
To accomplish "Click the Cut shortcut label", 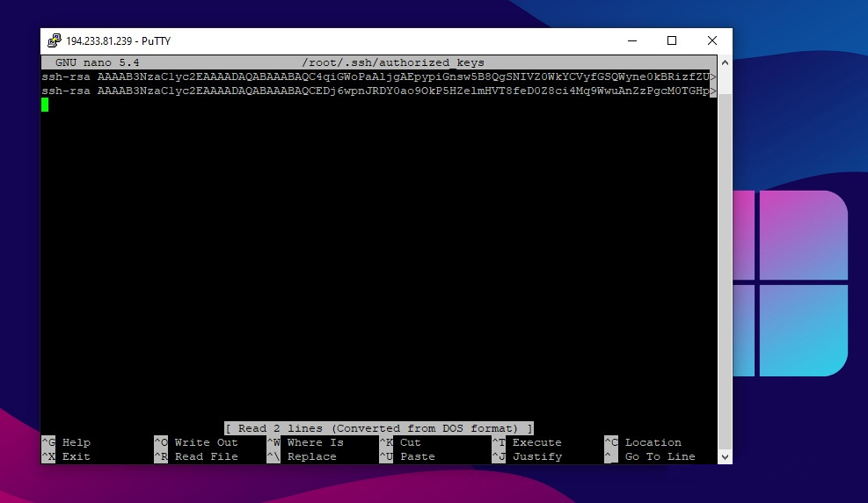I will [410, 442].
